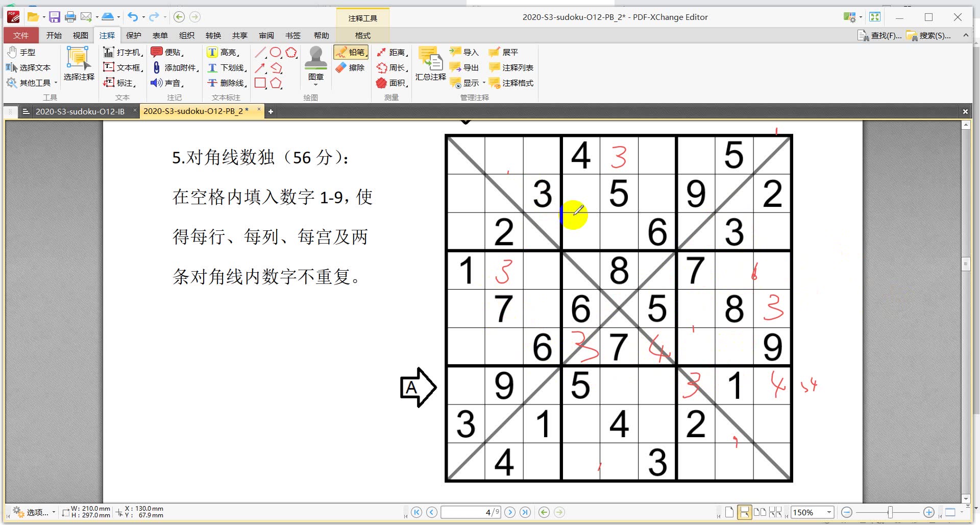Select the Highlight (高亮) text tool
This screenshot has height=525, width=980.
(x=223, y=52)
